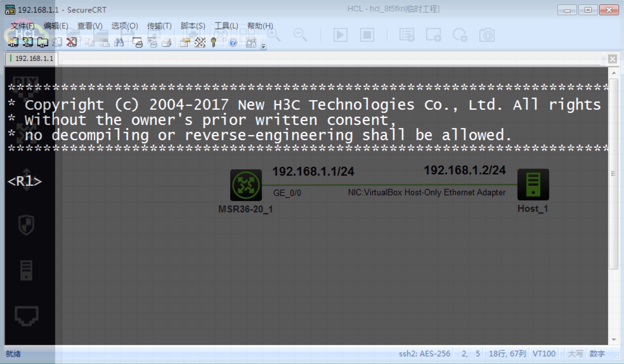The width and height of the screenshot is (624, 364).
Task: Click the Quick Connect lightning icon
Action: pyautogui.click(x=28, y=42)
